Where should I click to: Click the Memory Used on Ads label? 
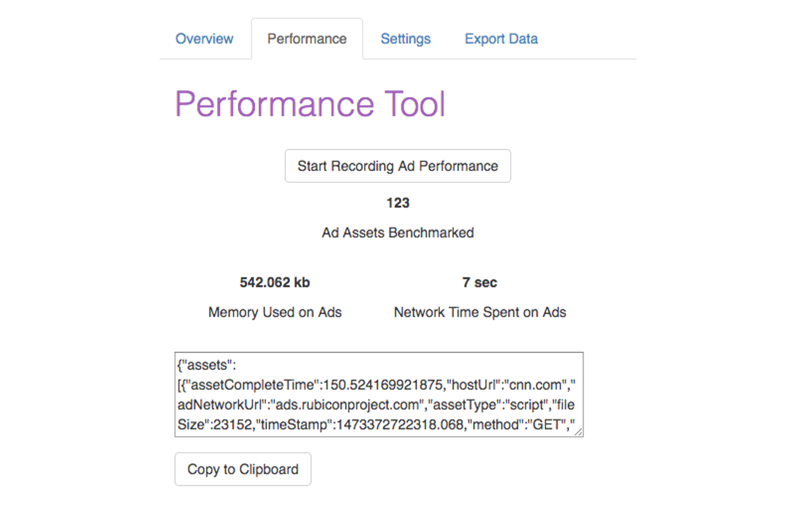275,312
